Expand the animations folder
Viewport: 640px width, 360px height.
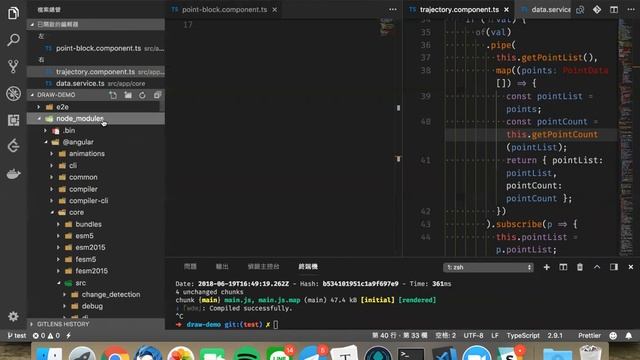coord(52,154)
